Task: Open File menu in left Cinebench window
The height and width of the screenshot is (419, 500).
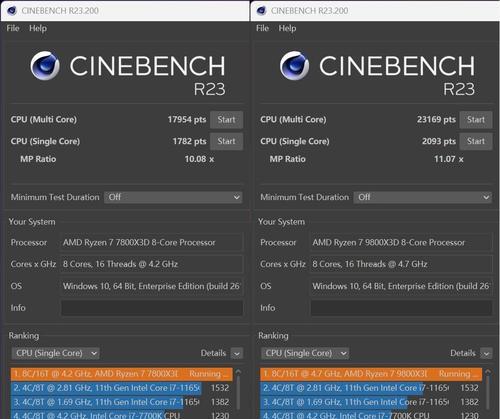Action: (x=13, y=28)
